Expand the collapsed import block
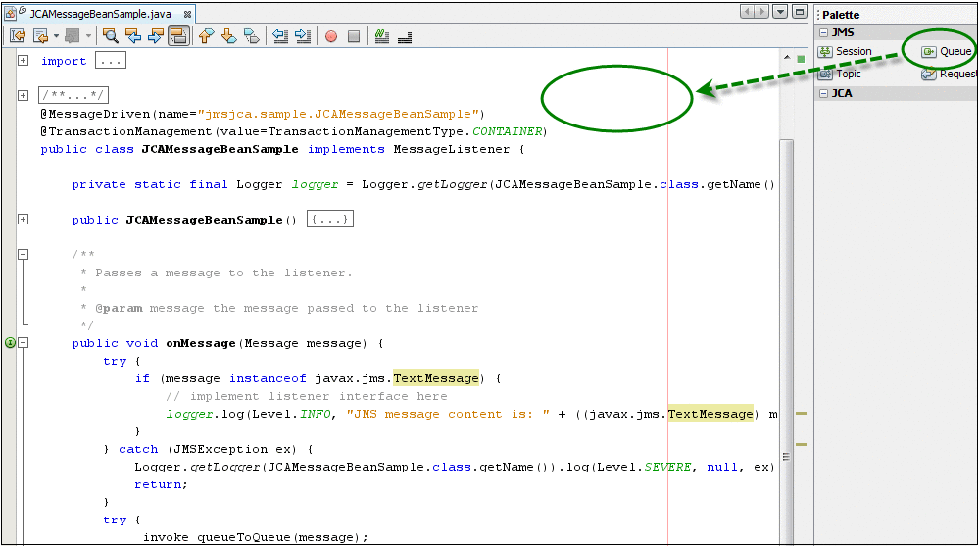 [x=24, y=60]
